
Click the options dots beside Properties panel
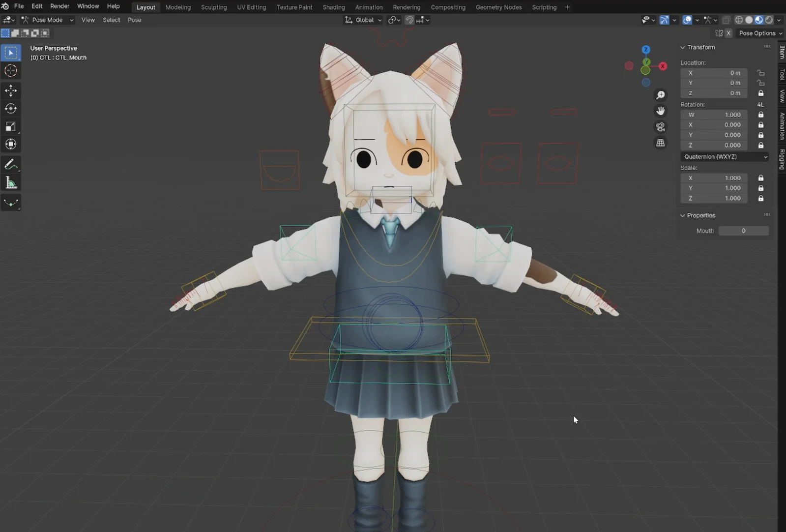pyautogui.click(x=767, y=215)
